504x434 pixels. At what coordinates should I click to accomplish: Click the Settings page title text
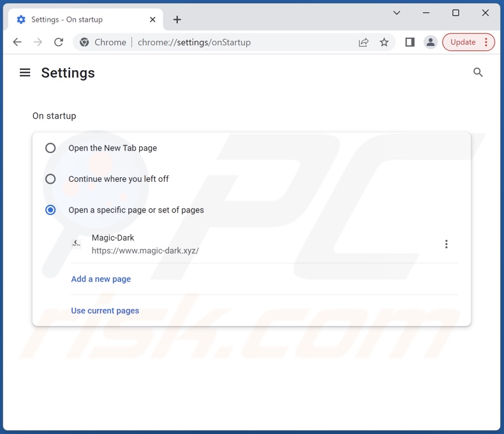click(68, 73)
